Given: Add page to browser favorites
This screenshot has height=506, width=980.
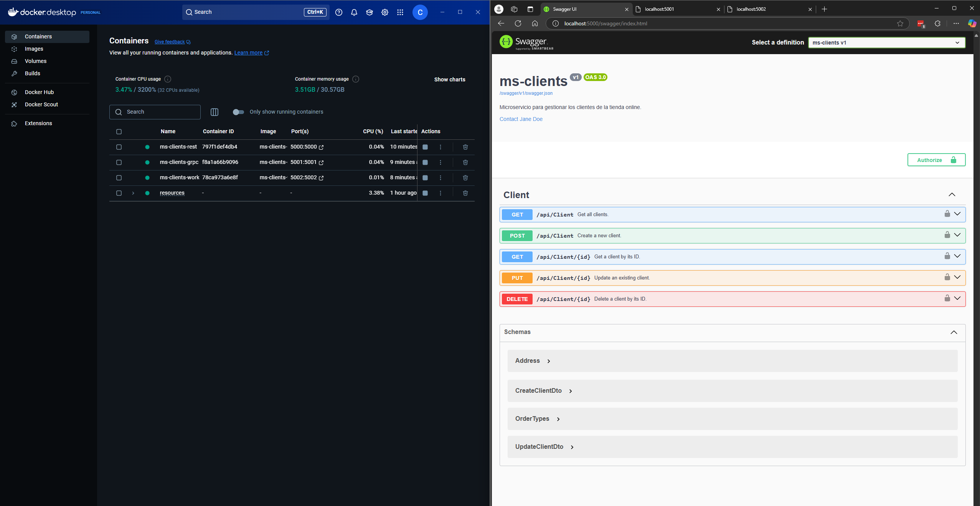Looking at the screenshot, I should pos(900,23).
